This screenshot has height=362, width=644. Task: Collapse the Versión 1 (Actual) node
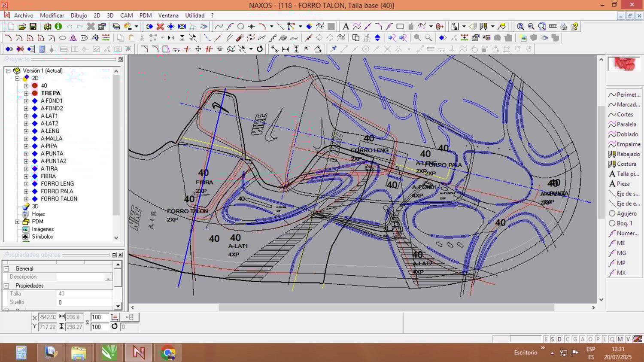[8, 71]
